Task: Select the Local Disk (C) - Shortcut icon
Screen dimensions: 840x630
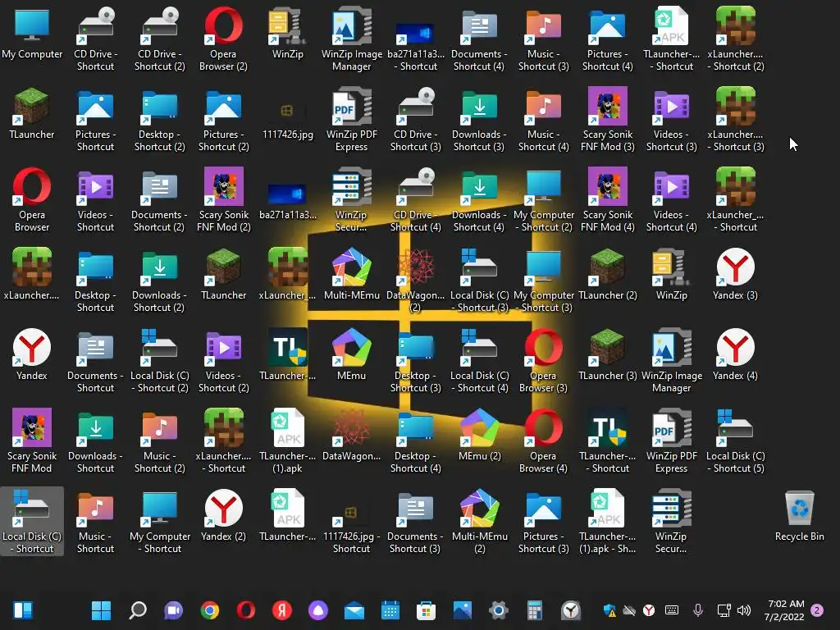Action: [32, 521]
